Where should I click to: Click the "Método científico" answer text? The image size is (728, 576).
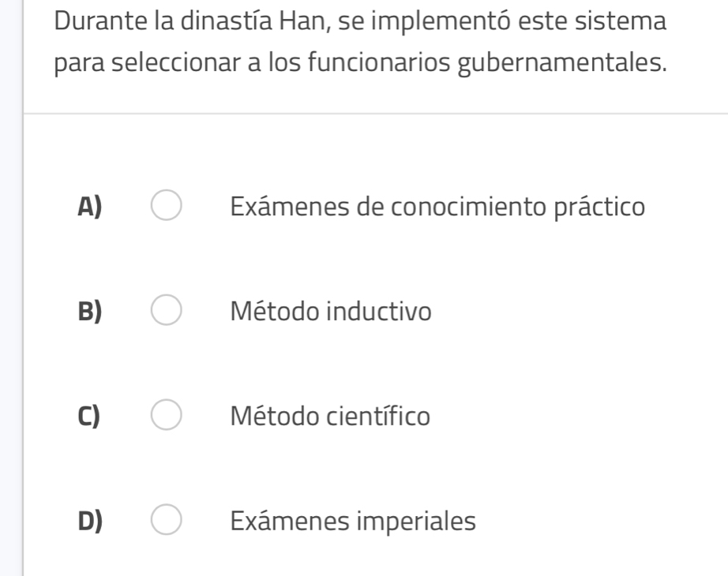pyautogui.click(x=330, y=416)
